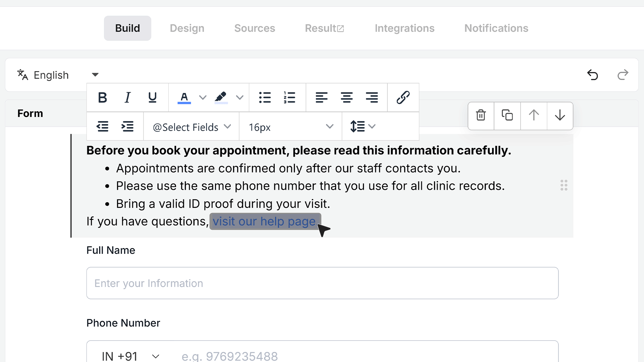
Task: Insert a bulleted list
Action: click(265, 98)
